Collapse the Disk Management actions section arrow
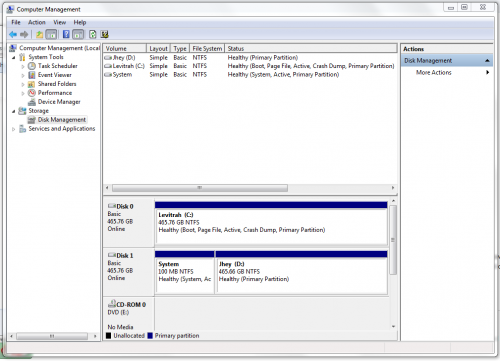The width and height of the screenshot is (500, 361). pyautogui.click(x=487, y=61)
